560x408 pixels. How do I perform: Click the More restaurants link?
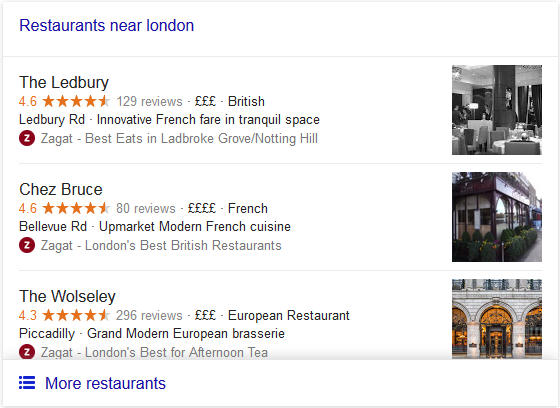[105, 383]
